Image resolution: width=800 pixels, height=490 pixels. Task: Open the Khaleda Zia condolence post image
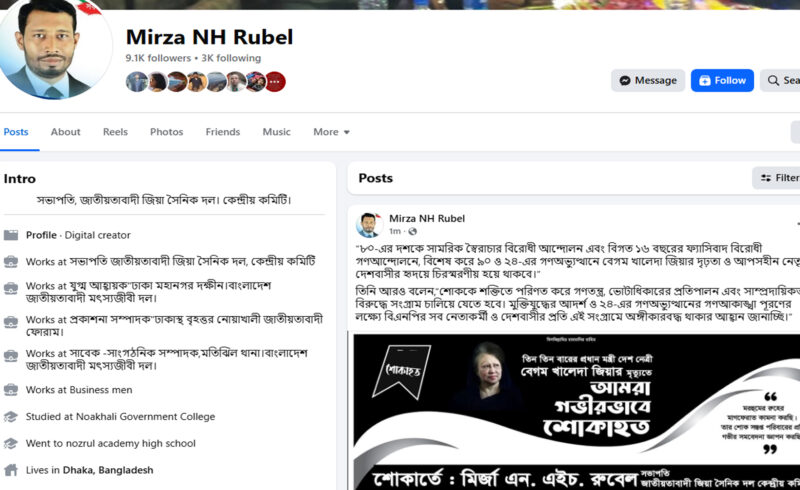coord(577,411)
